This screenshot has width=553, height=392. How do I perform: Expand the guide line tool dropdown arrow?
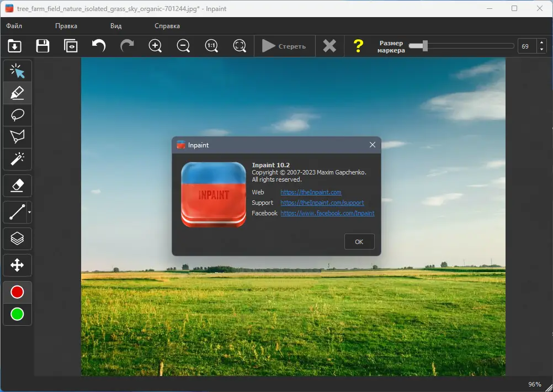pyautogui.click(x=29, y=212)
